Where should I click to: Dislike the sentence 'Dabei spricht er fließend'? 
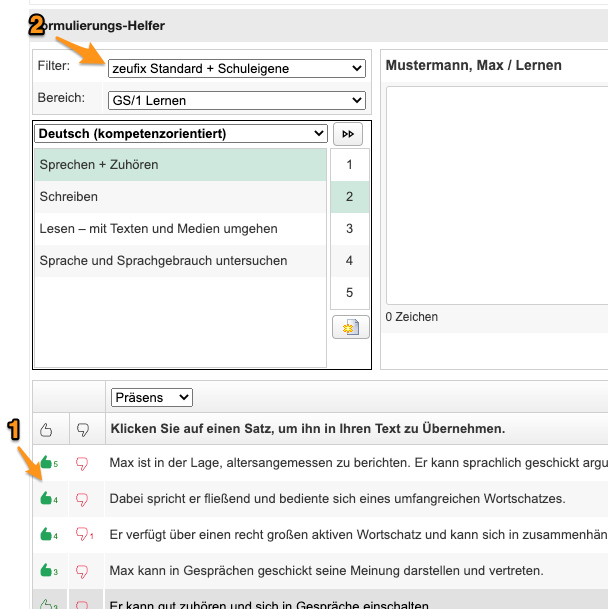point(82,499)
